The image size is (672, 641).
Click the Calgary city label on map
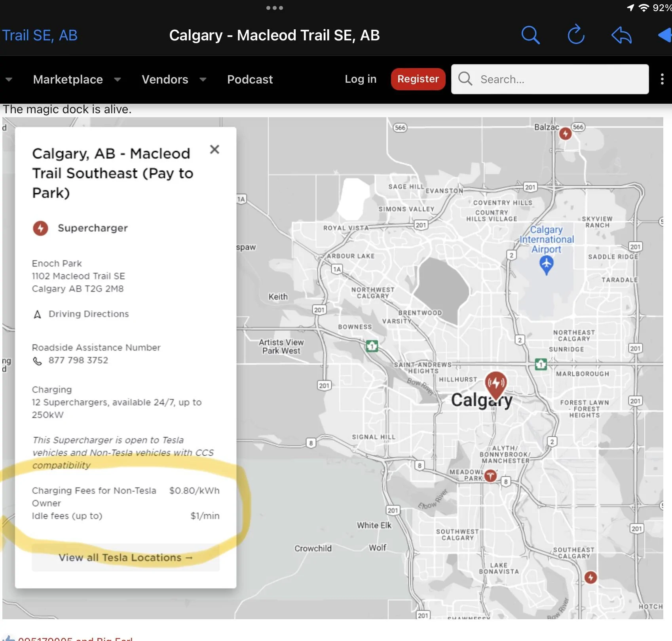pyautogui.click(x=482, y=400)
